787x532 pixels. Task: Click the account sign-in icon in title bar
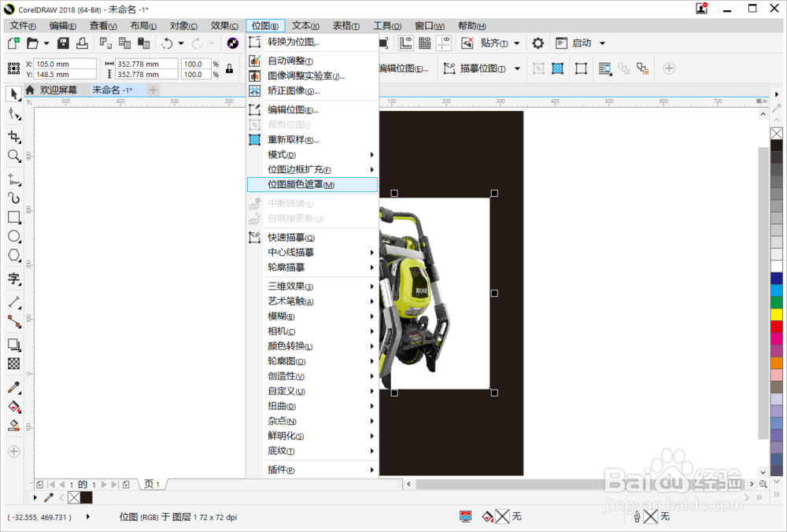702,9
